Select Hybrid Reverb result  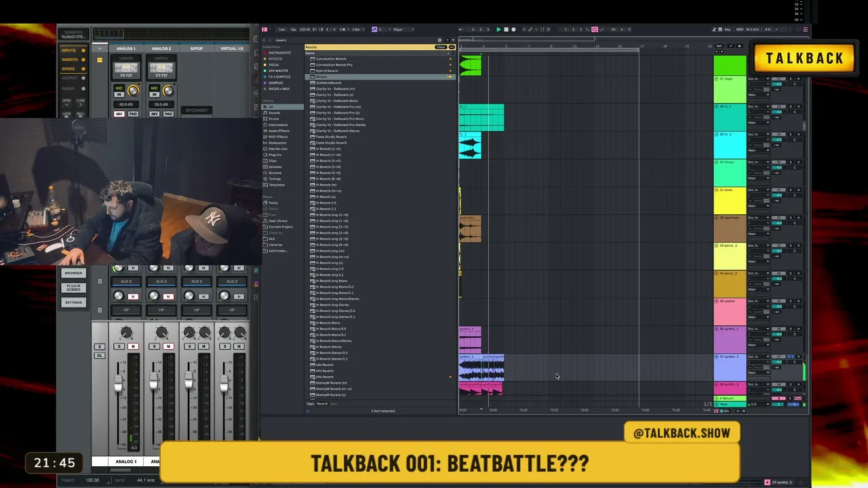click(327, 70)
